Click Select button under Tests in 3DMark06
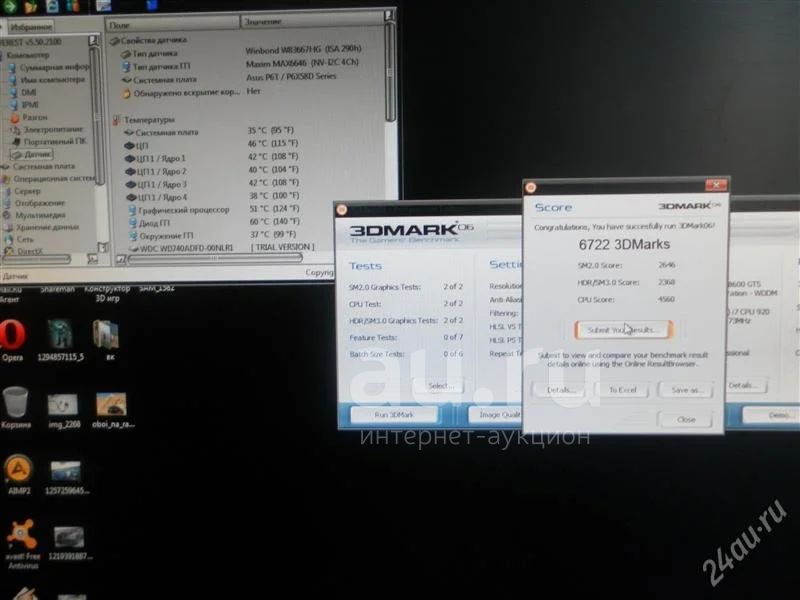 440,386
